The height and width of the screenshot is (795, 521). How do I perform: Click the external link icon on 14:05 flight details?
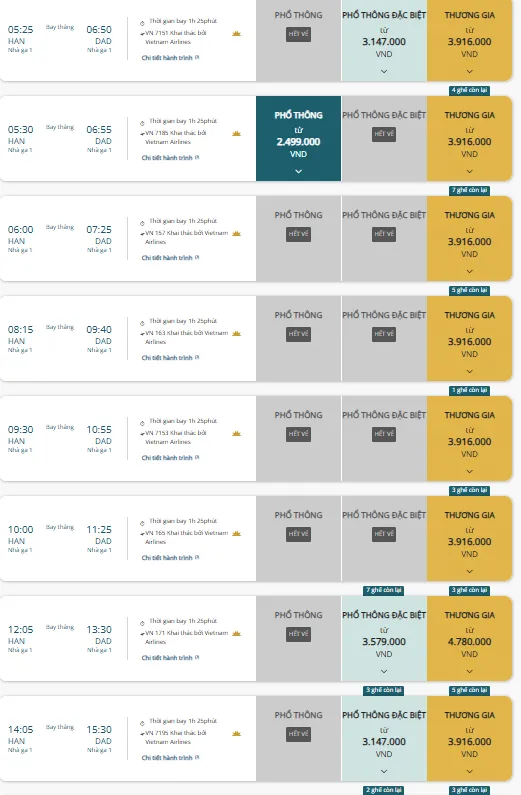[197, 757]
